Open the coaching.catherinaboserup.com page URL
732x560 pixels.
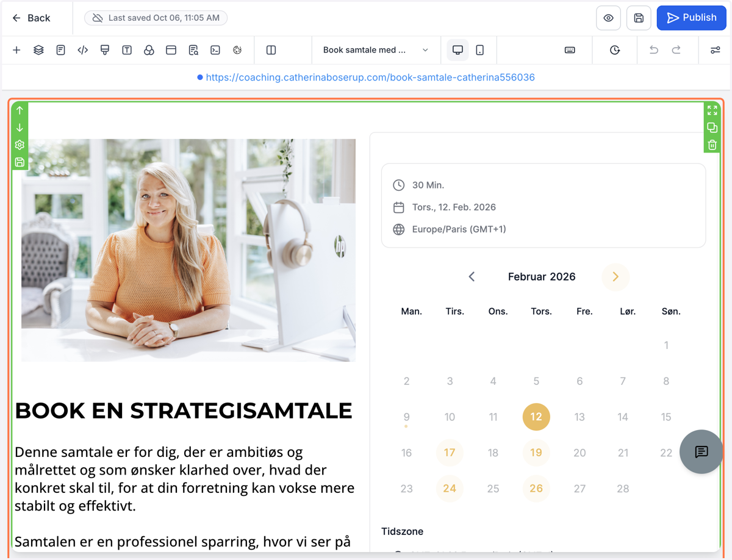370,77
